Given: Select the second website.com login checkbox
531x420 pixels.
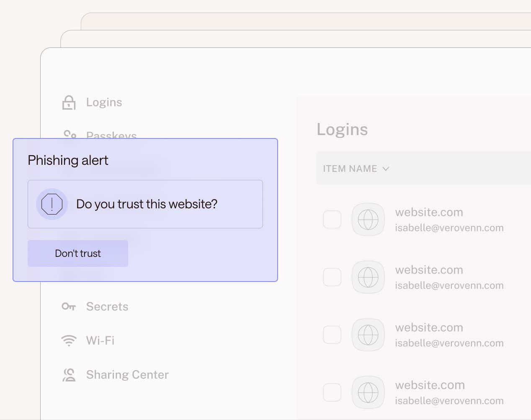Looking at the screenshot, I should [x=332, y=277].
